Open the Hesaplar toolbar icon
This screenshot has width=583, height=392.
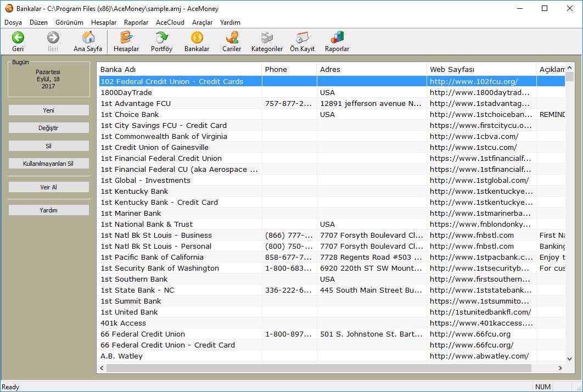click(126, 37)
